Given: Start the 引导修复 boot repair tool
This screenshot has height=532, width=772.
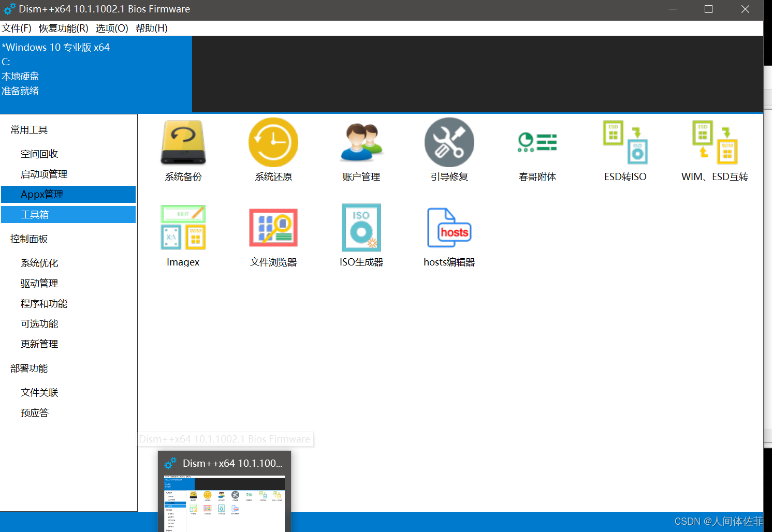Looking at the screenshot, I should point(449,150).
